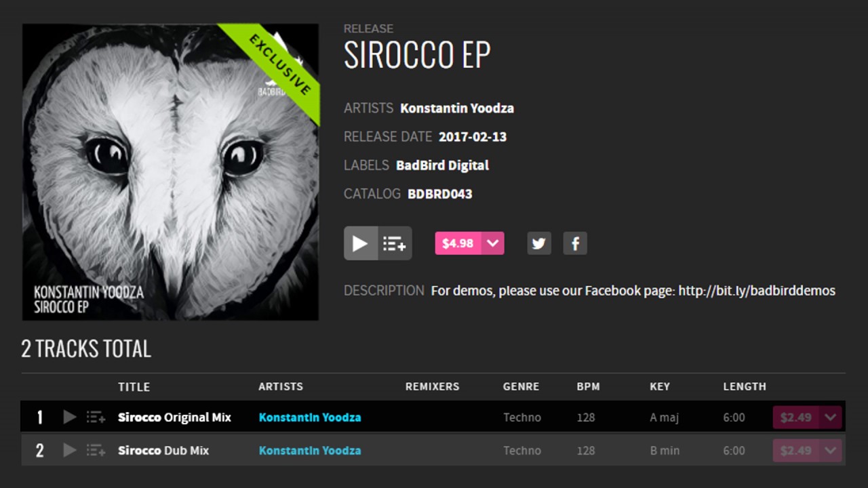Open the BadBird Digital label page
The width and height of the screenshot is (868, 488).
pos(442,165)
